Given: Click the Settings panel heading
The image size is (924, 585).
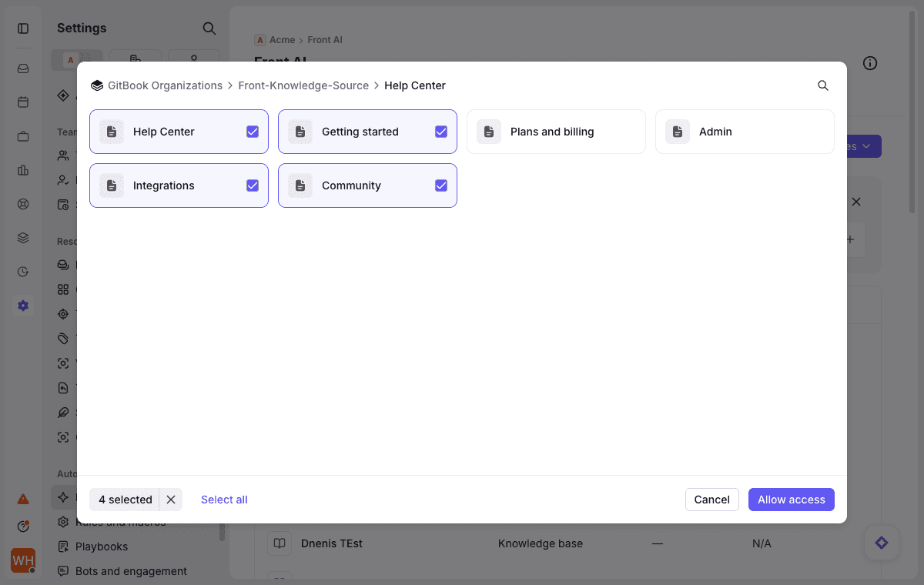Looking at the screenshot, I should pyautogui.click(x=82, y=28).
